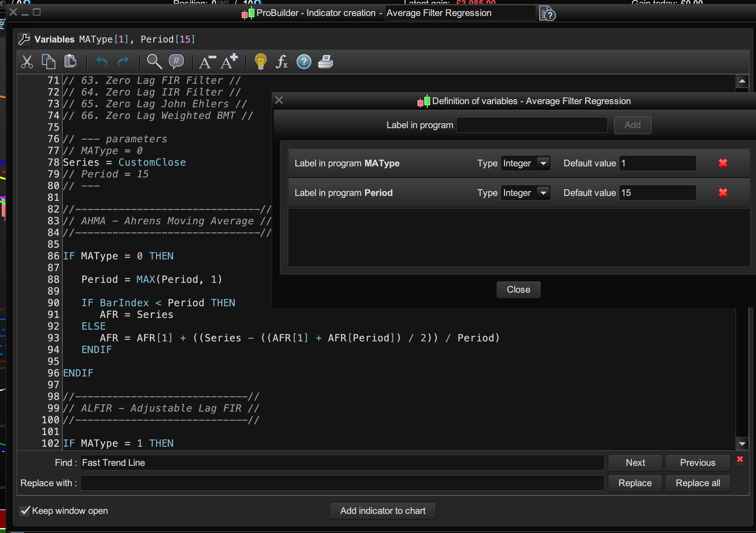Increase editor font size

[x=229, y=62]
